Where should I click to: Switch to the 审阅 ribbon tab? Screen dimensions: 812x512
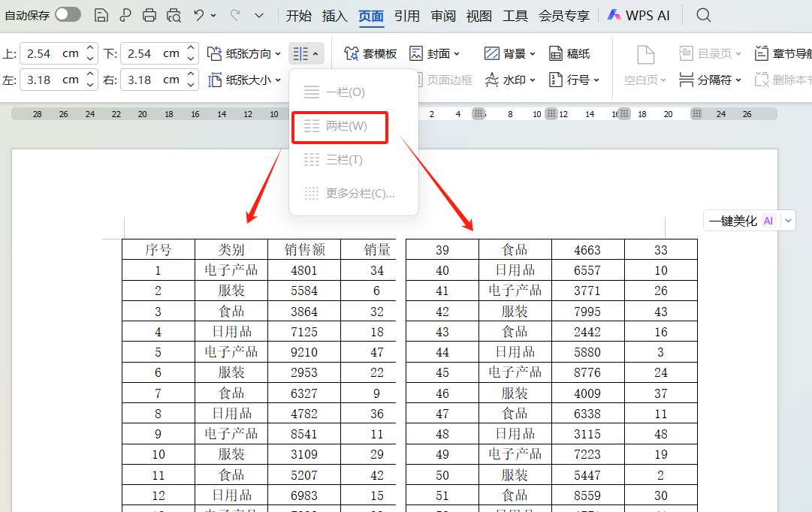[442, 14]
